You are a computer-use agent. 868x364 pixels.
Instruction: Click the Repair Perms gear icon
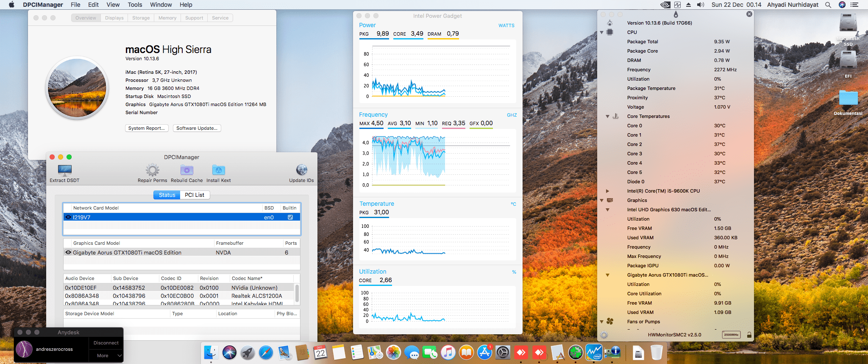153,170
